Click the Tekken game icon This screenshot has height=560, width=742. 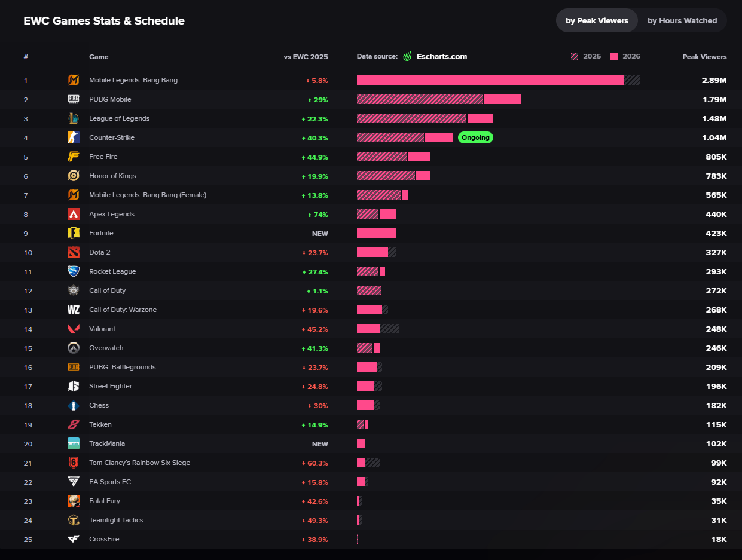[x=74, y=424]
